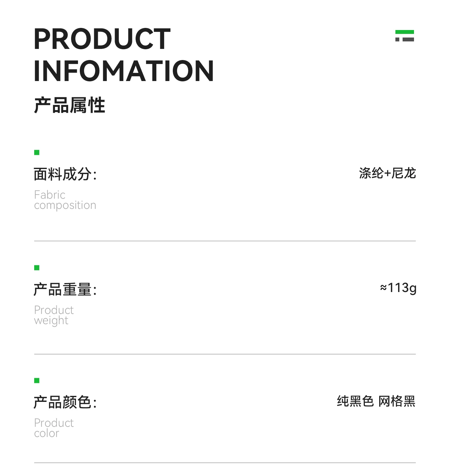The height and width of the screenshot is (476, 450).
Task: Select the 涤纶+尼龙 fabric value
Action: click(387, 173)
